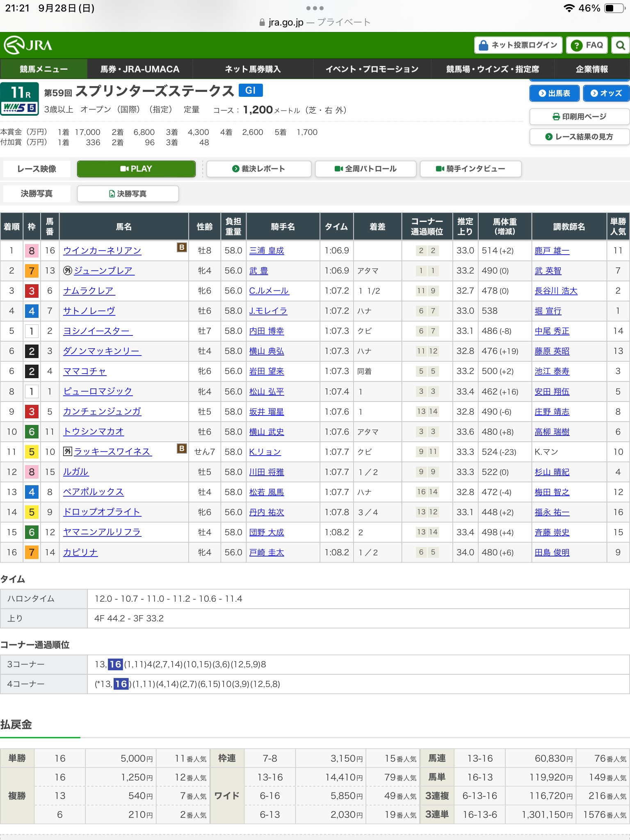The width and height of the screenshot is (630, 840).
Task: Open the 全周パトロール video
Action: pos(365,169)
